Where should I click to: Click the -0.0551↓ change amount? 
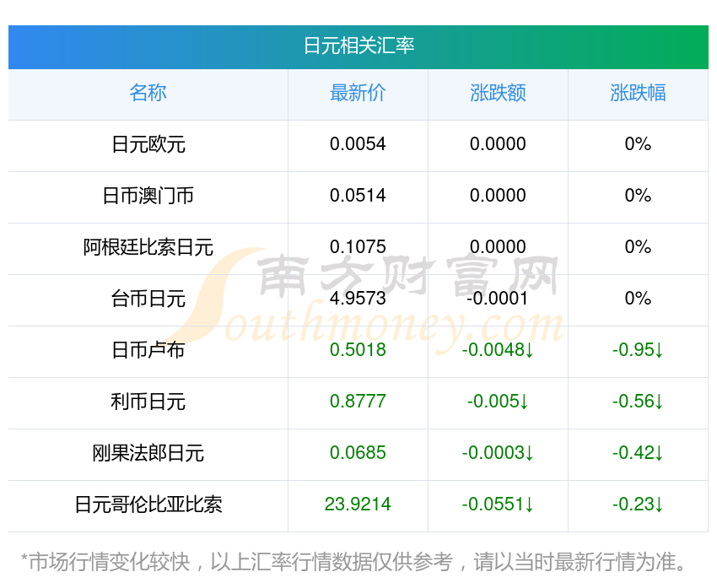click(498, 504)
